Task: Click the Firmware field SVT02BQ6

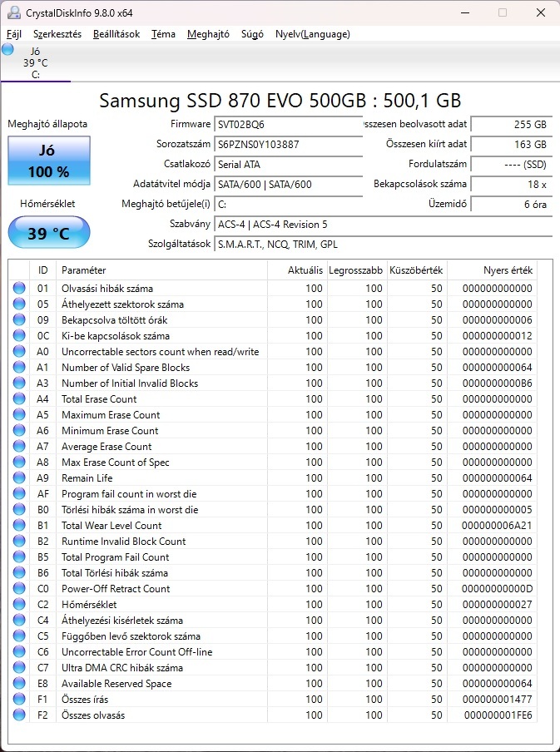Action: tap(289, 124)
